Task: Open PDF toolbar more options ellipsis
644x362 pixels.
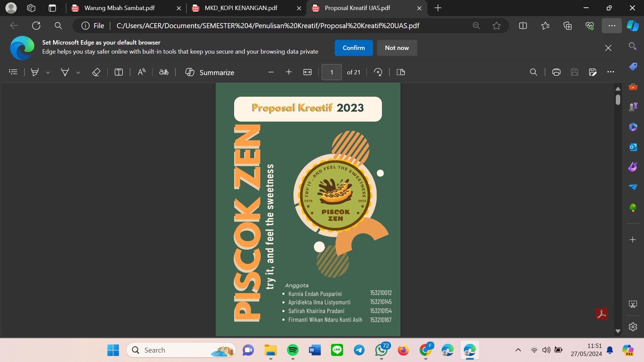Action: coord(610,72)
